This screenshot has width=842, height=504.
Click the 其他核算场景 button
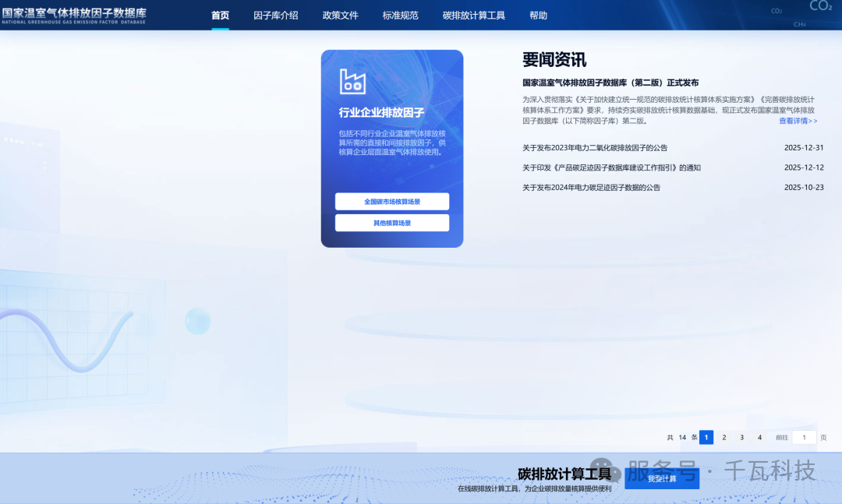coord(392,223)
